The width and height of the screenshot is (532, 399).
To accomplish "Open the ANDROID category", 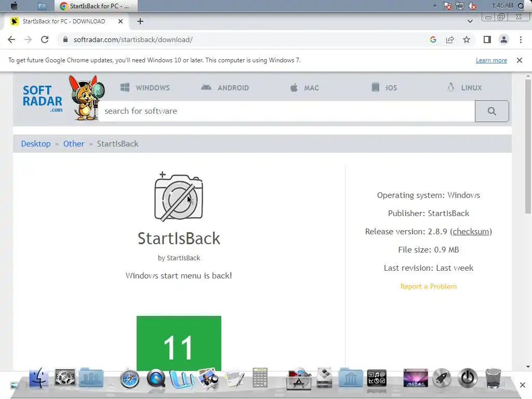I will click(224, 87).
